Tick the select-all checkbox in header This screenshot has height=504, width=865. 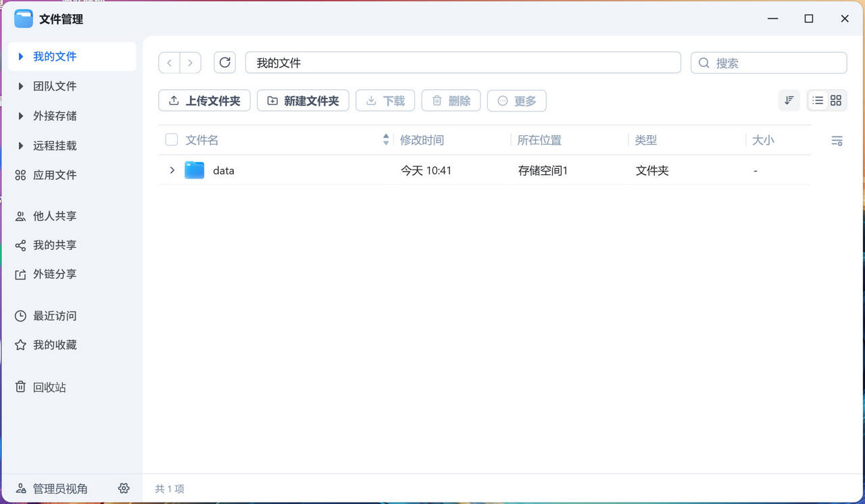tap(172, 140)
